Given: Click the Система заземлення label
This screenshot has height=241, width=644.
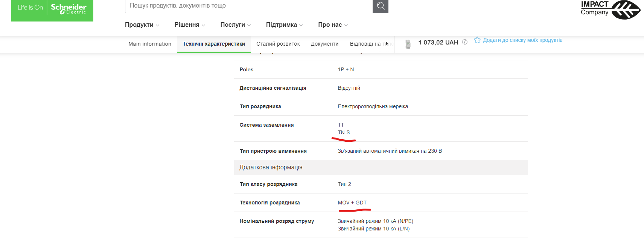Looking at the screenshot, I should tap(267, 125).
